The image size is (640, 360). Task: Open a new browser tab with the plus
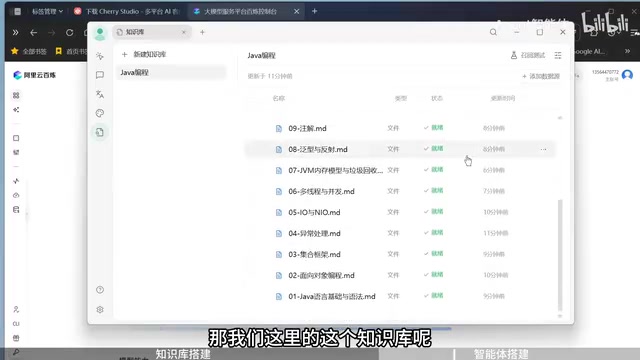click(x=314, y=11)
